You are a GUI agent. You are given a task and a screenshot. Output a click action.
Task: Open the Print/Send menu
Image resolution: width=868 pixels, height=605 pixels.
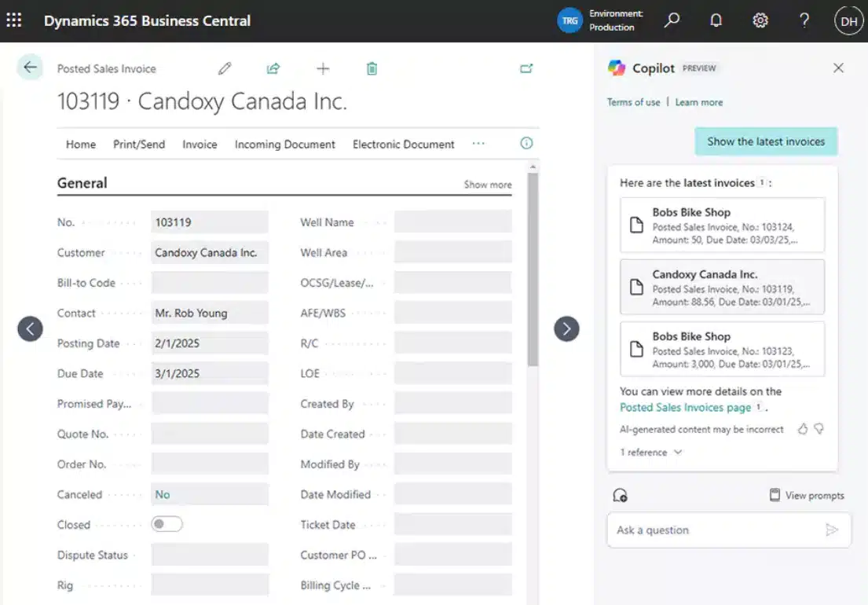tap(139, 145)
